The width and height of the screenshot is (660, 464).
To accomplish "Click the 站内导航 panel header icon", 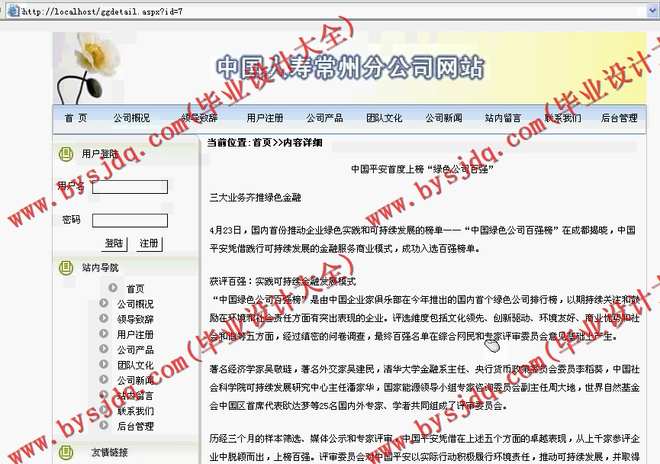I will pyautogui.click(x=64, y=268).
